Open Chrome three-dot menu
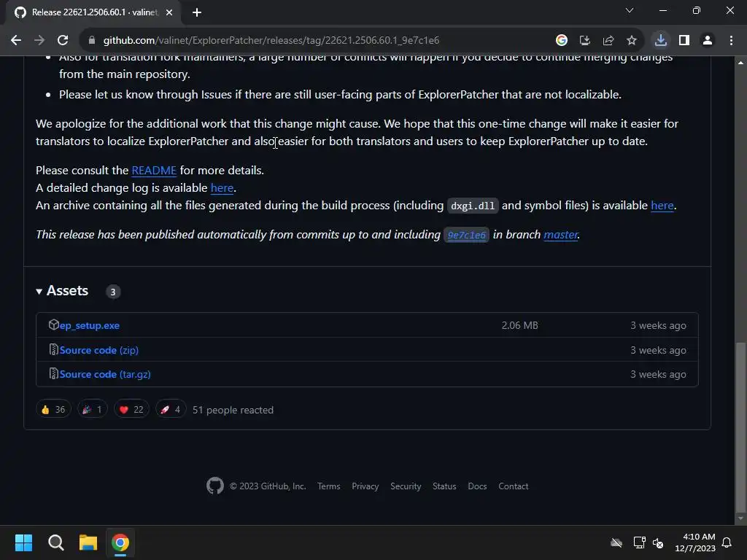This screenshot has width=747, height=560. coord(731,41)
